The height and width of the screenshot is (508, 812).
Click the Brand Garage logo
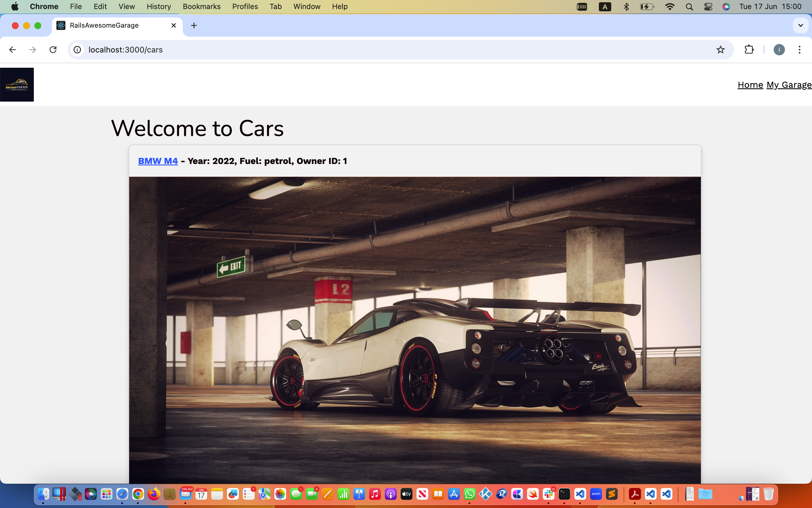(17, 85)
